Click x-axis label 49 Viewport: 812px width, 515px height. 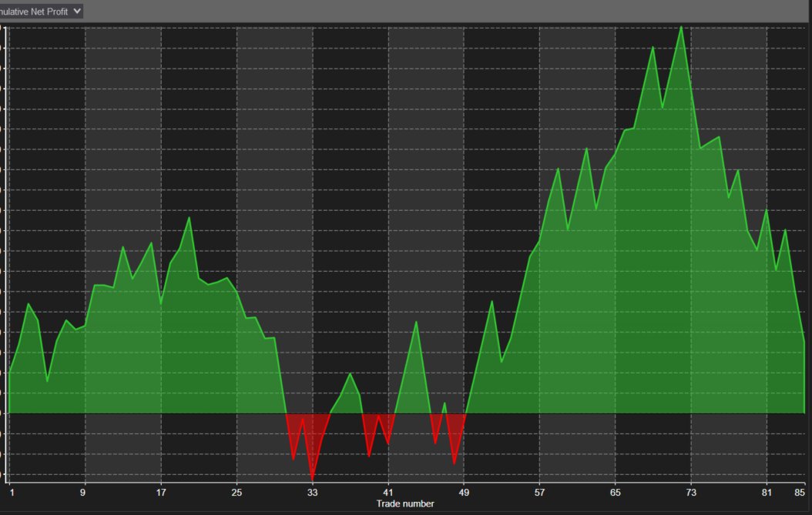(x=464, y=492)
